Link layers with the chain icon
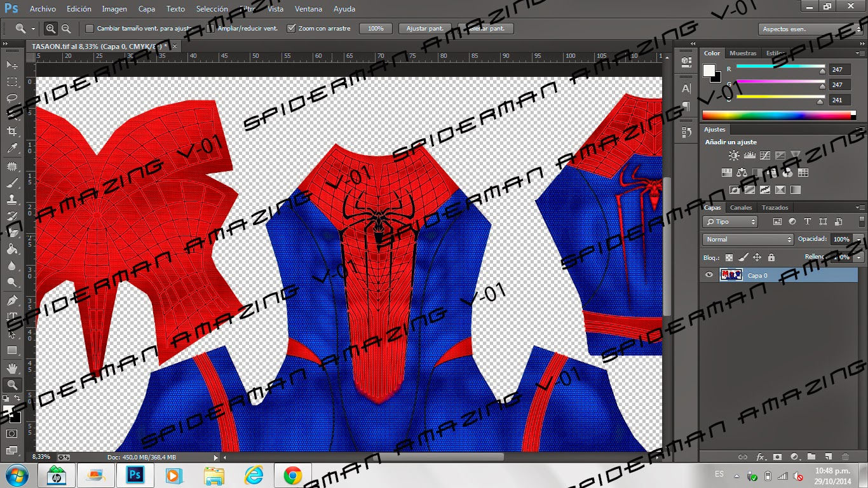Image resolution: width=868 pixels, height=488 pixels. pyautogui.click(x=743, y=457)
